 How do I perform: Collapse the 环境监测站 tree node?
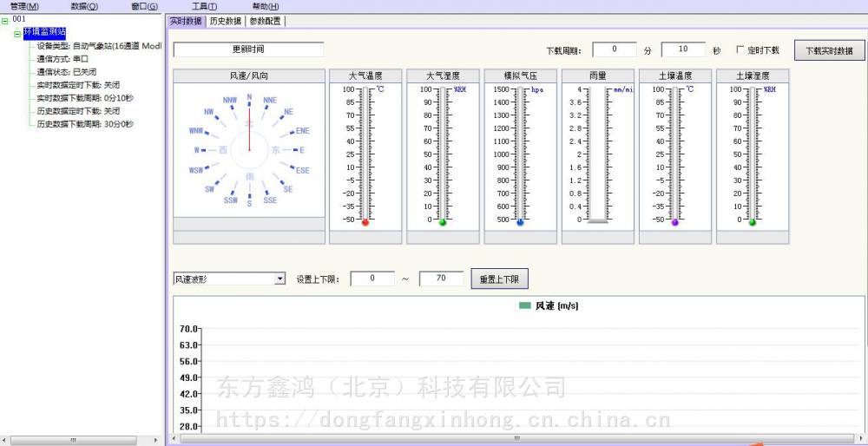click(16, 33)
